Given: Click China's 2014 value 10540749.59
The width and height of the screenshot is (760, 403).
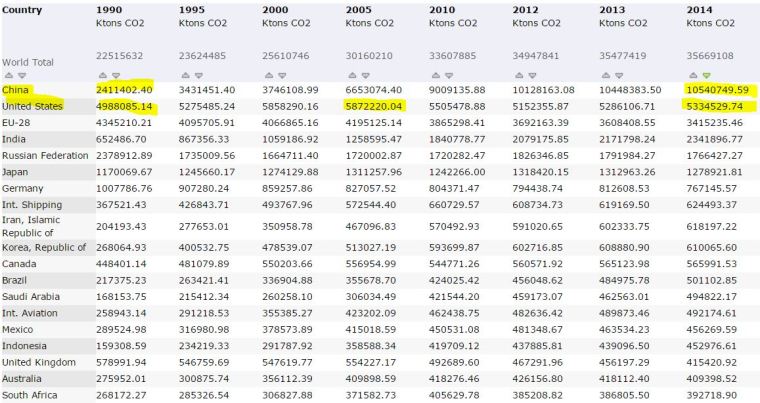Looking at the screenshot, I should (x=717, y=90).
